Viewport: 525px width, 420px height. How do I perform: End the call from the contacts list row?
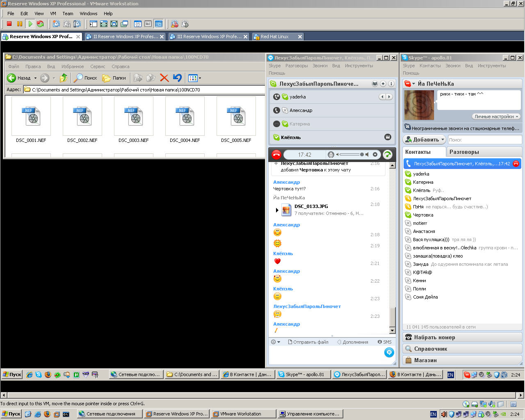(516, 164)
